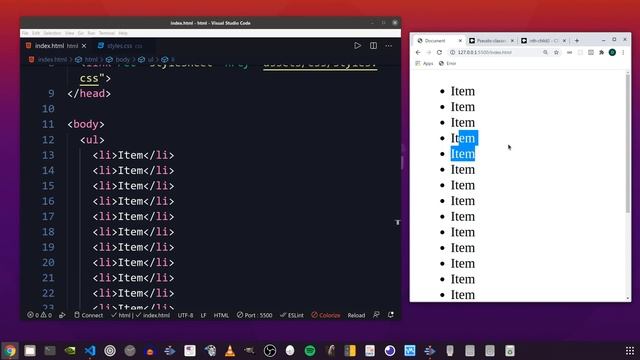Open the Chrome profile avatar
This screenshot has width=640, height=360.
tap(612, 52)
